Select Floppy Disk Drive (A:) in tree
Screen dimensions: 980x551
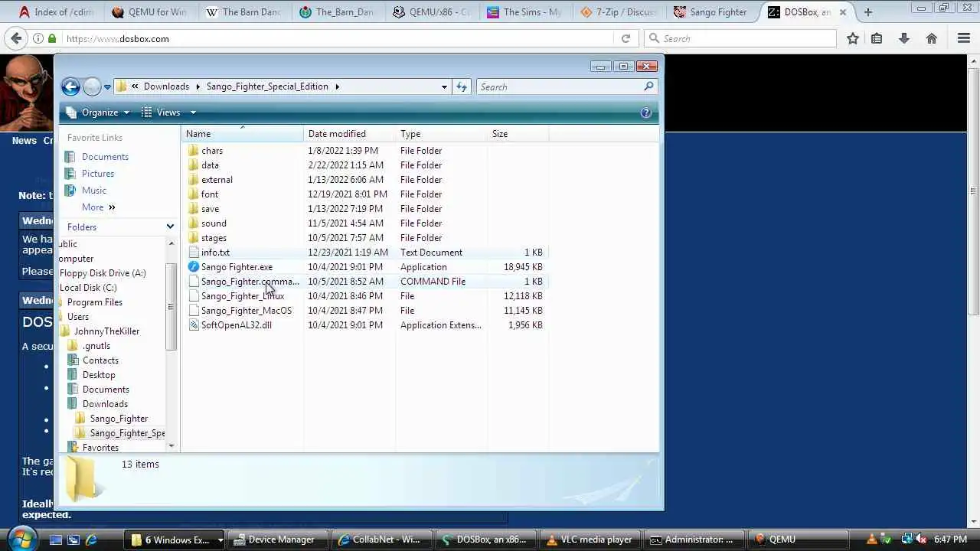(x=103, y=273)
